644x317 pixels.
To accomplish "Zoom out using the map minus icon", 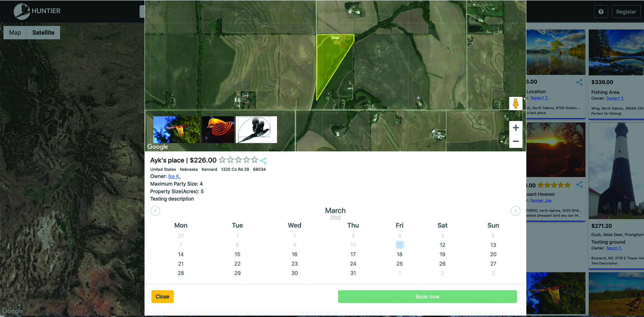I will tap(516, 142).
